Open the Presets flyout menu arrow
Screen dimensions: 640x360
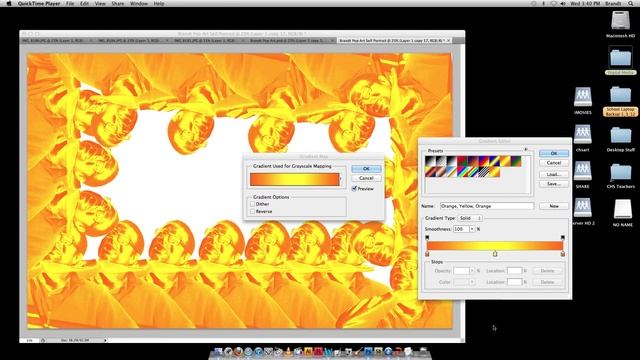tap(526, 150)
